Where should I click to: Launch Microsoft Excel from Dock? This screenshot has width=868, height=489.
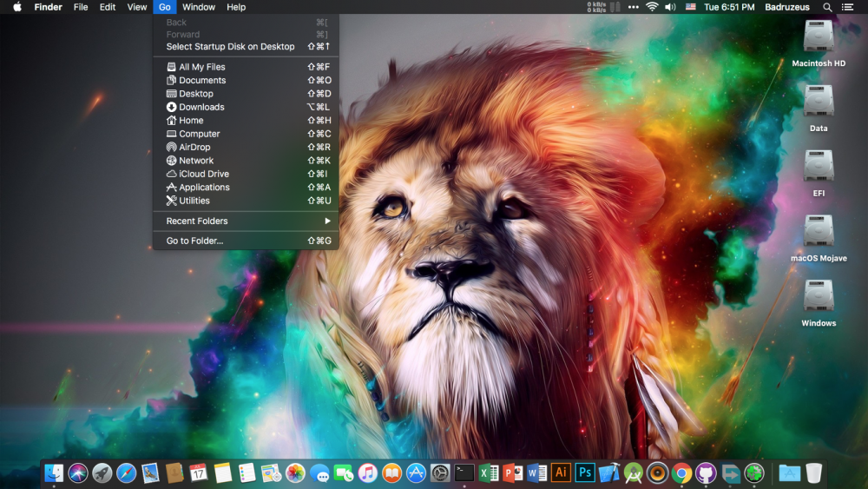click(488, 473)
